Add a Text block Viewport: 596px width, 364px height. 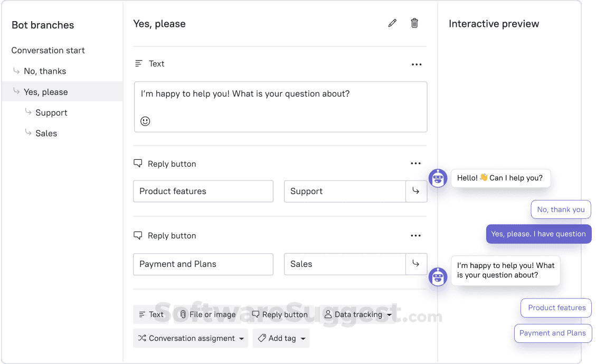coord(151,314)
